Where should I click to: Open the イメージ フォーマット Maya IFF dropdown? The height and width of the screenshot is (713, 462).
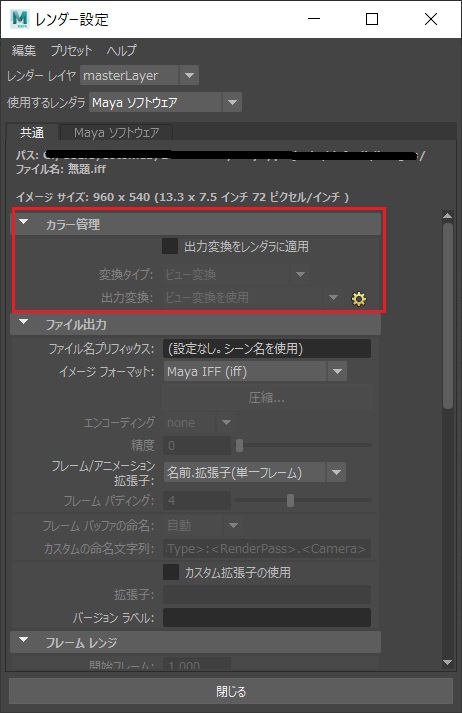[255, 372]
